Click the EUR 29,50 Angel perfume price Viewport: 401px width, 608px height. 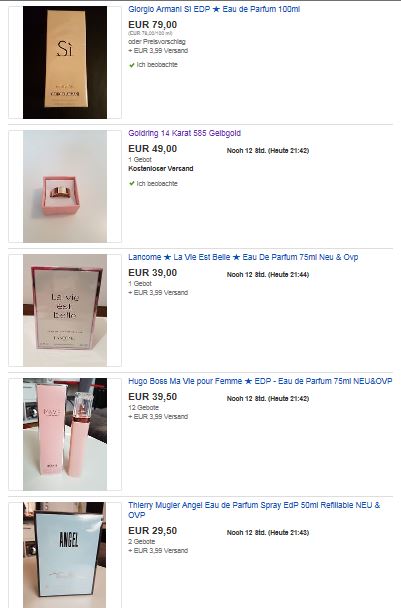(x=152, y=531)
